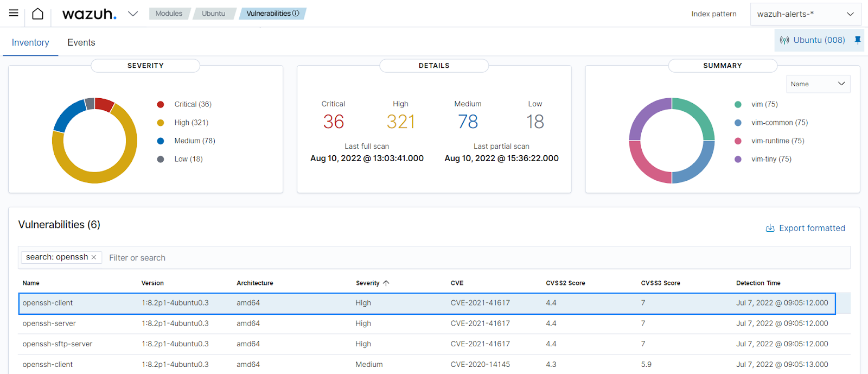The image size is (868, 374).
Task: Click the High (321) legend dot
Action: (x=161, y=123)
